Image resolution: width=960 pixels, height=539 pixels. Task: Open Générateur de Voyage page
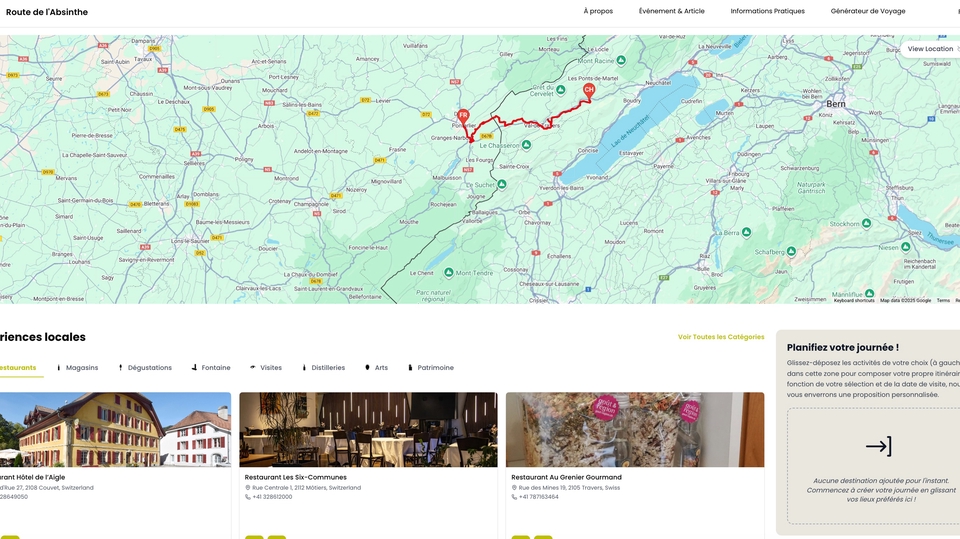coord(868,11)
